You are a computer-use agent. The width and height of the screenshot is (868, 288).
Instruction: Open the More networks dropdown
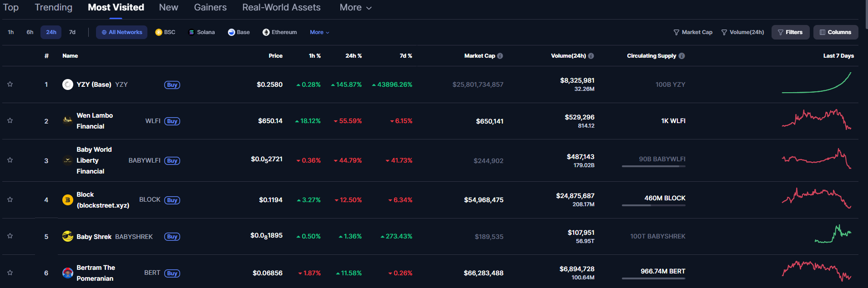[319, 32]
